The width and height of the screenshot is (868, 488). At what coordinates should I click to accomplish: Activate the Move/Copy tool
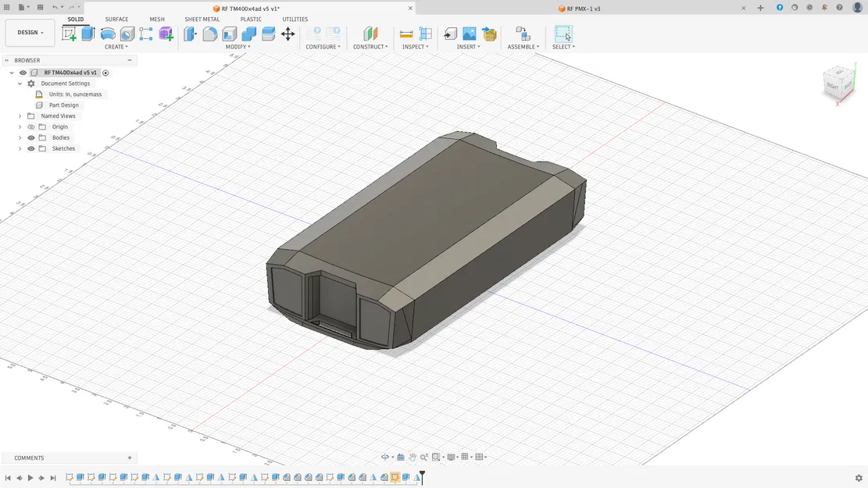pyautogui.click(x=288, y=34)
